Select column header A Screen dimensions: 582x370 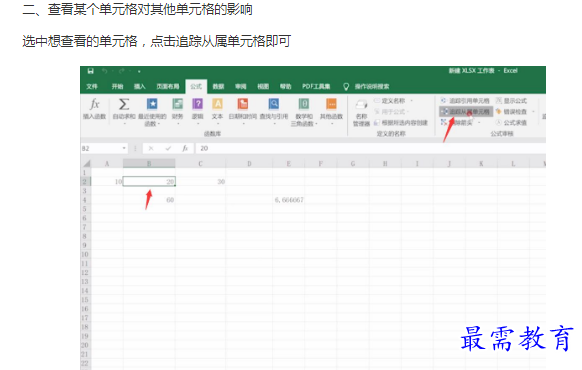(107, 164)
